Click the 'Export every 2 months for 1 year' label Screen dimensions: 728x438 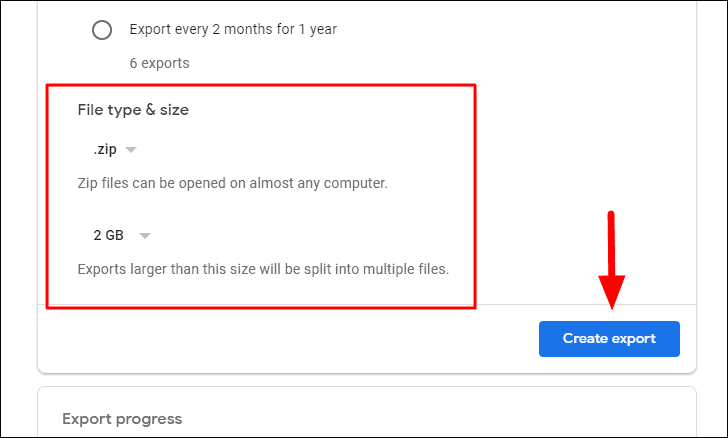[x=233, y=29]
